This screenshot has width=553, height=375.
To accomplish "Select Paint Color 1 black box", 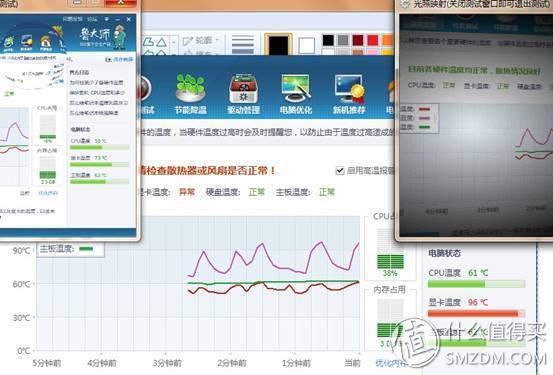I will (x=278, y=44).
